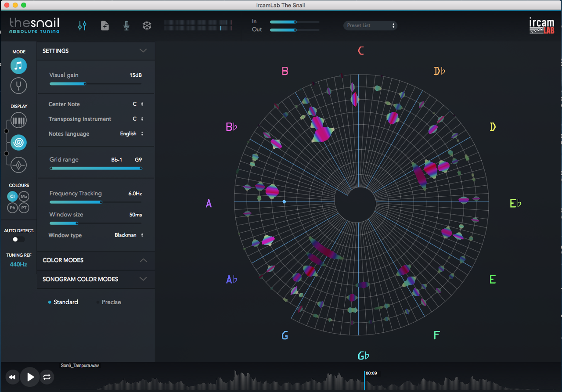Click the note G label on the spiral
Image resolution: width=562 pixels, height=392 pixels.
(285, 336)
